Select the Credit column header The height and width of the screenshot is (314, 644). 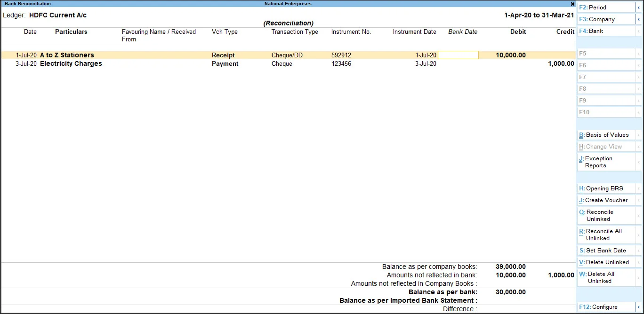[x=565, y=32]
